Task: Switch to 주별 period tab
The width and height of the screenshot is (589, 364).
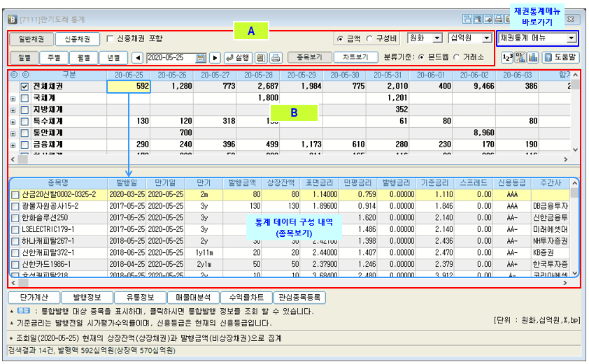Action: pos(54,58)
